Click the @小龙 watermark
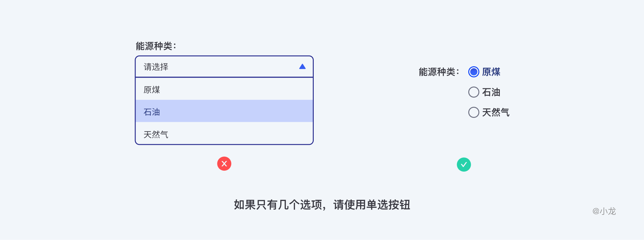This screenshot has width=644, height=240. (604, 211)
